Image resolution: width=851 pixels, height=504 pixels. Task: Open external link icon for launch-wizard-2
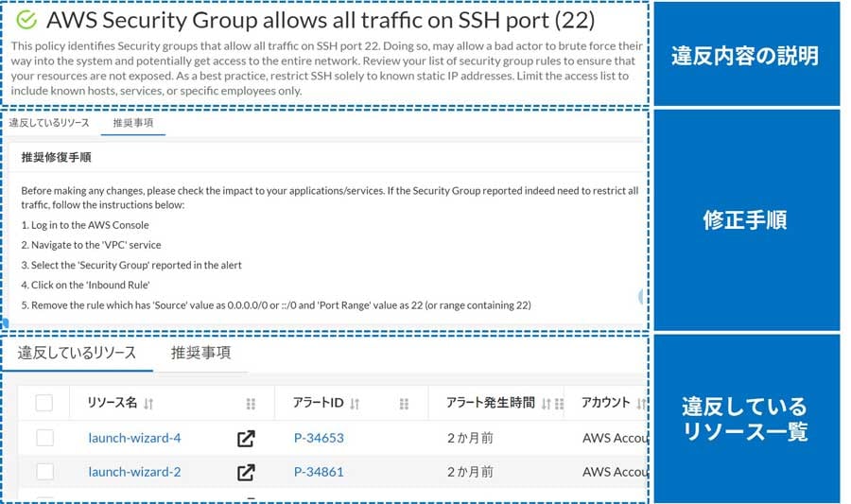pyautogui.click(x=246, y=473)
